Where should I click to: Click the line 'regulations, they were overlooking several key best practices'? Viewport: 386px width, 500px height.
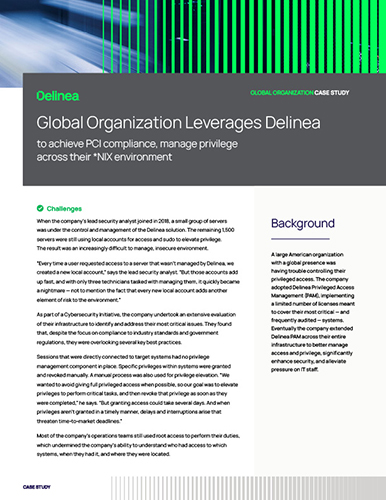pyautogui.click(x=109, y=342)
